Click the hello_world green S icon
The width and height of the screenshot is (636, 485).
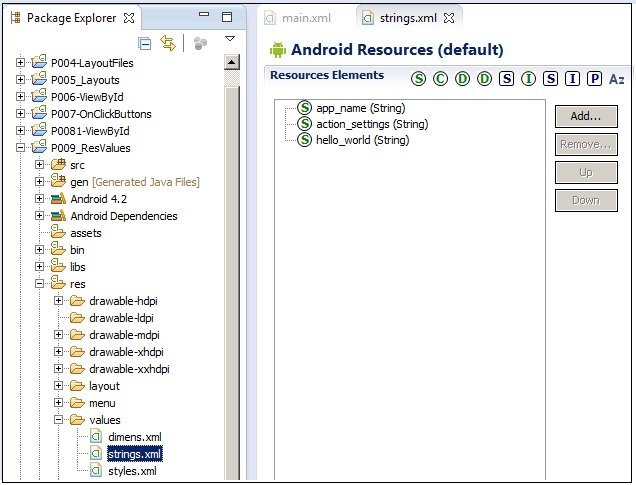click(x=305, y=140)
